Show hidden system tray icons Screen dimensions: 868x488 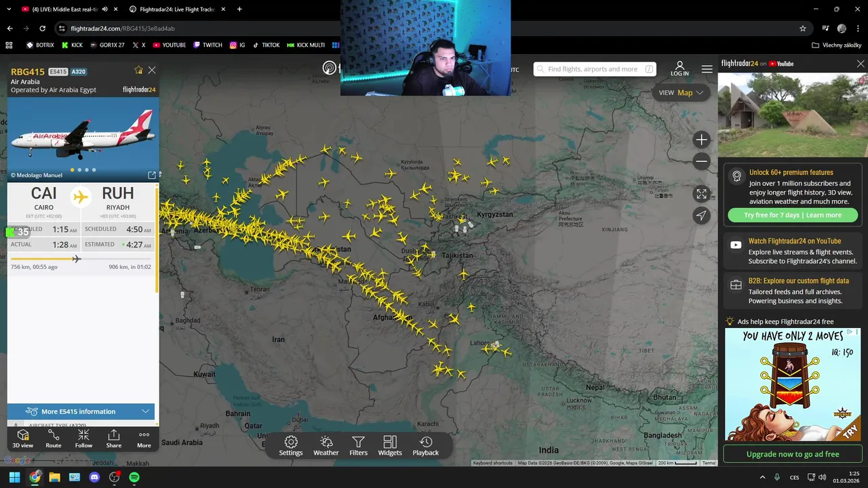[762, 477]
